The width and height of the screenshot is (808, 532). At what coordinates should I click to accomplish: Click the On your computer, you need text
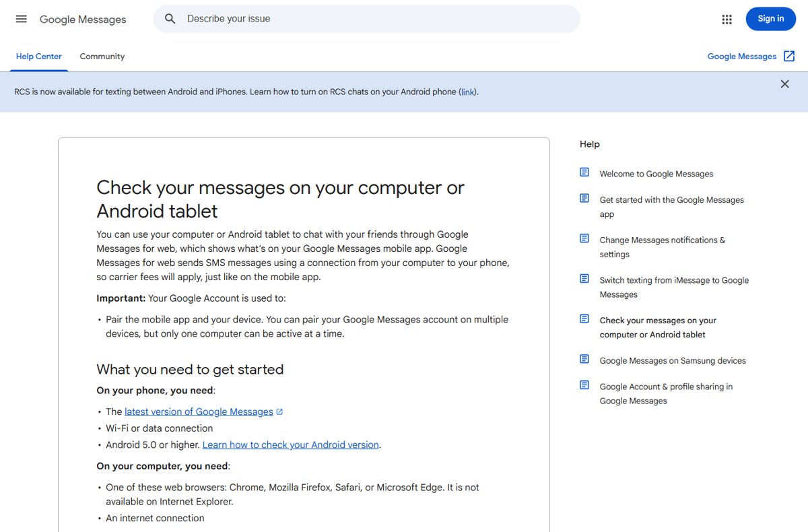click(163, 466)
